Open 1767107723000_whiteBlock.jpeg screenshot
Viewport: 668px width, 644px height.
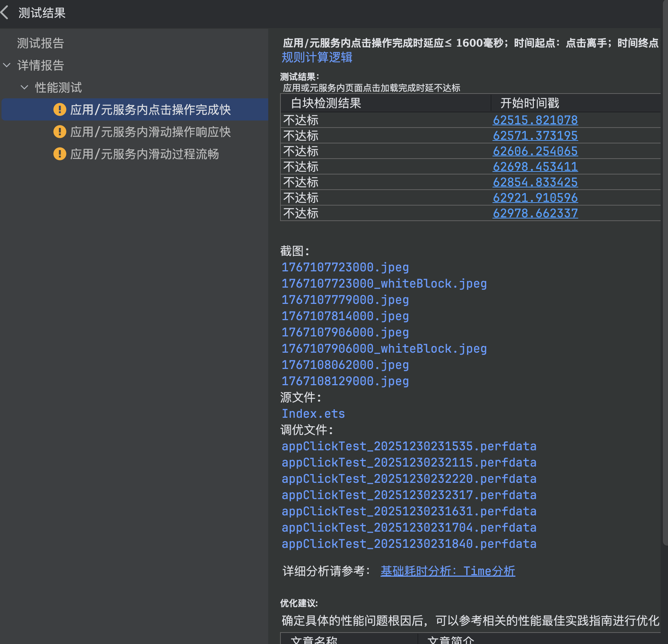(384, 284)
